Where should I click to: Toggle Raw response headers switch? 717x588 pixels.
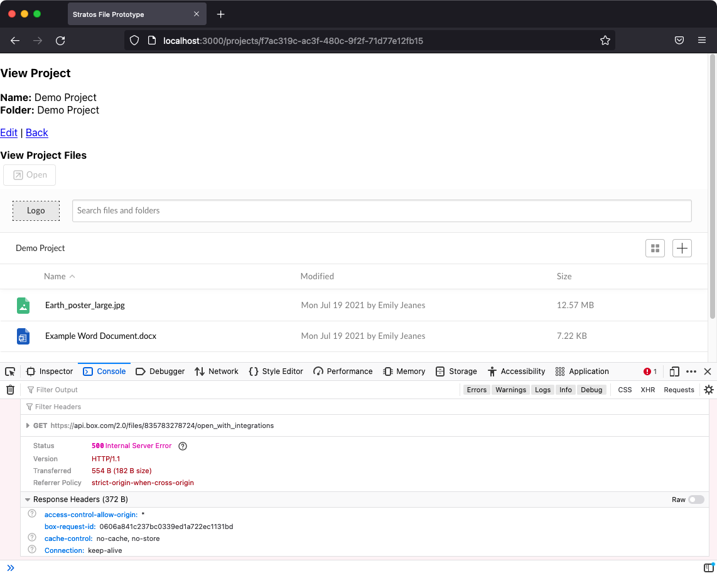696,500
